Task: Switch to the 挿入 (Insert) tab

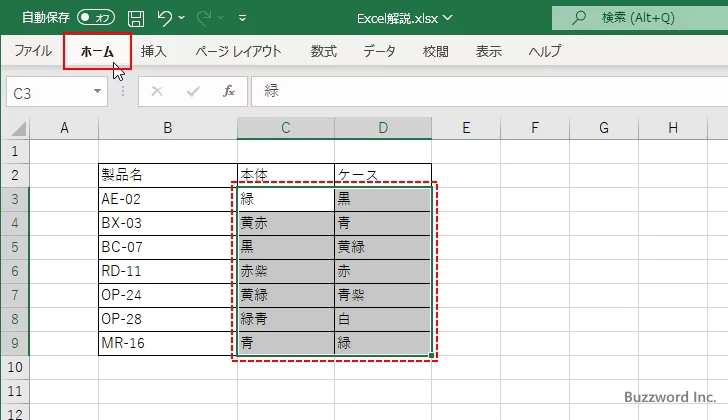Action: (154, 51)
